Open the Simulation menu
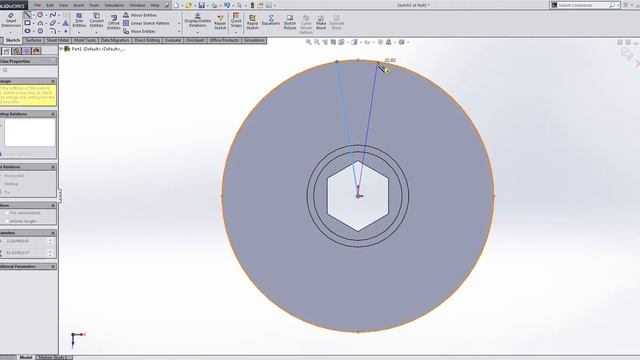Image resolution: width=640 pixels, height=360 pixels. pos(115,5)
